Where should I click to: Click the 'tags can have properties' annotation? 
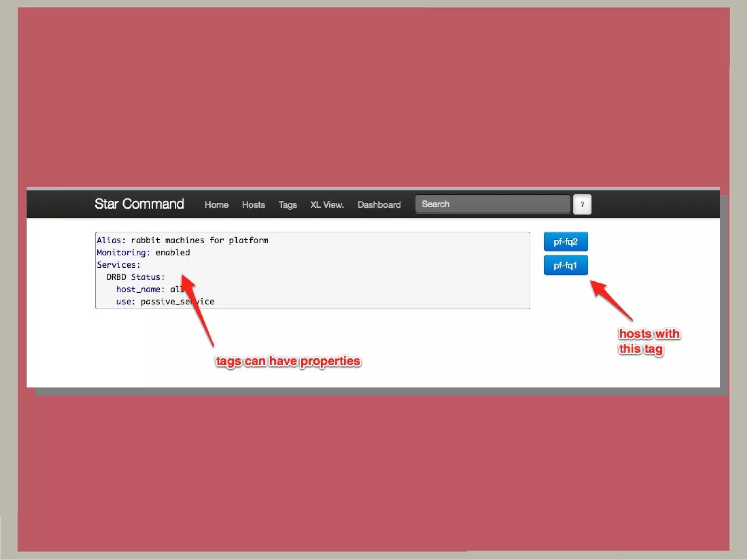[x=288, y=361]
